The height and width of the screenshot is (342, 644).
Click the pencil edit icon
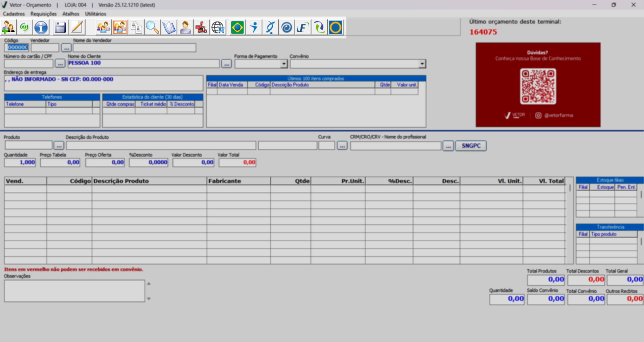77,28
